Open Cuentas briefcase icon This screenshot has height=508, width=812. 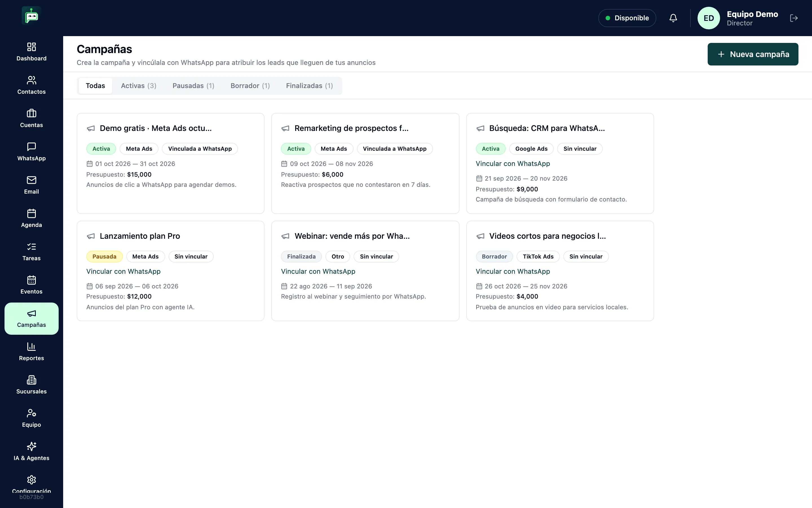coord(32,118)
